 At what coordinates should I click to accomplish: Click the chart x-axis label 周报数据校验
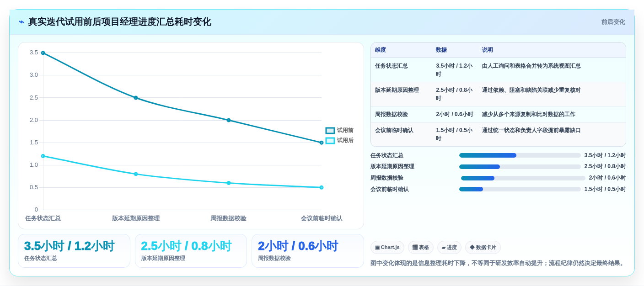tap(228, 218)
